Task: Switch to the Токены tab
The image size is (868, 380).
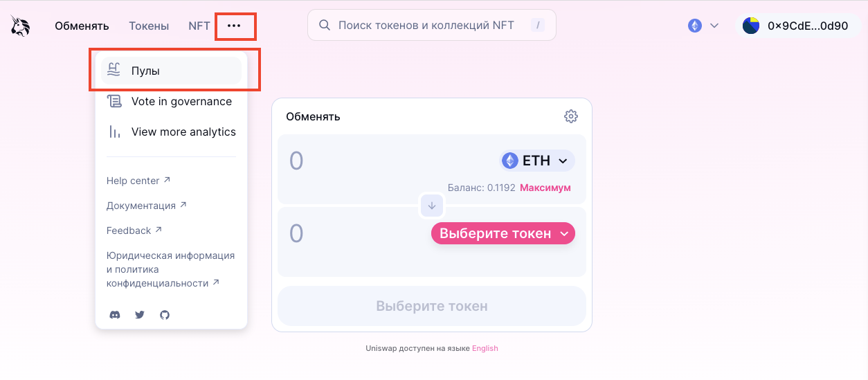Action: (149, 26)
